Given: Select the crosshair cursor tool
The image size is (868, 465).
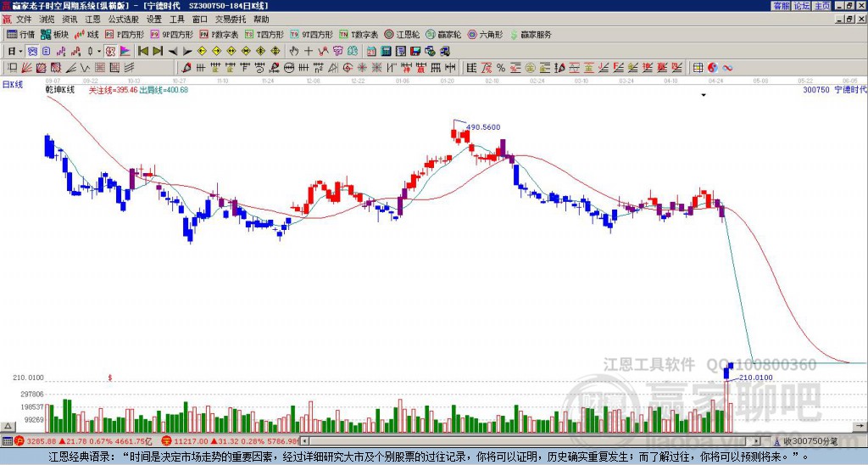Looking at the screenshot, I should [309, 51].
